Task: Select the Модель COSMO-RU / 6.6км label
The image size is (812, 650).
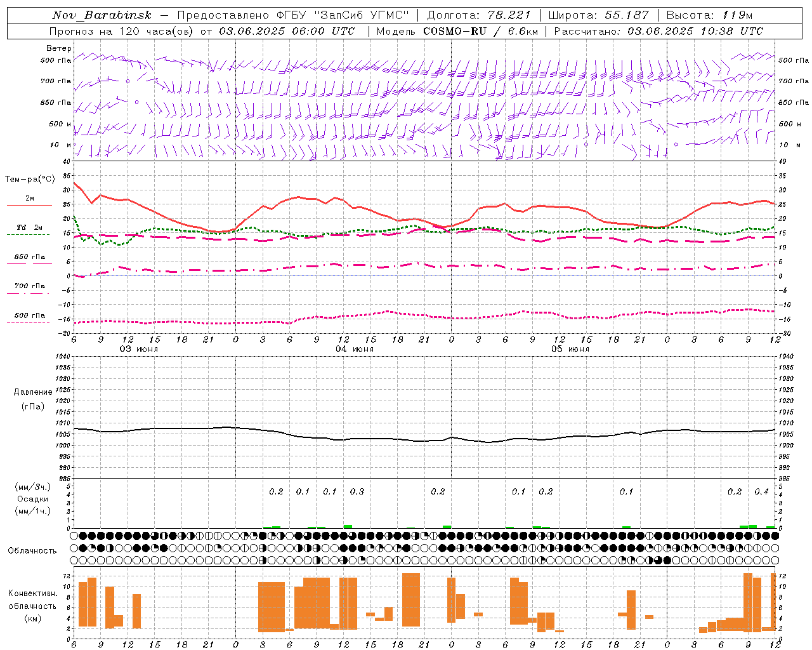Action: coord(457,31)
